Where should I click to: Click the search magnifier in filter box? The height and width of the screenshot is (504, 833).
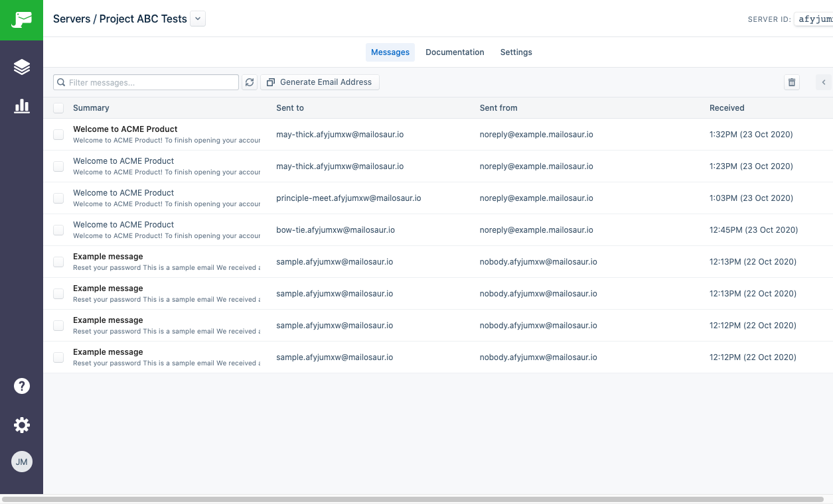(x=62, y=83)
